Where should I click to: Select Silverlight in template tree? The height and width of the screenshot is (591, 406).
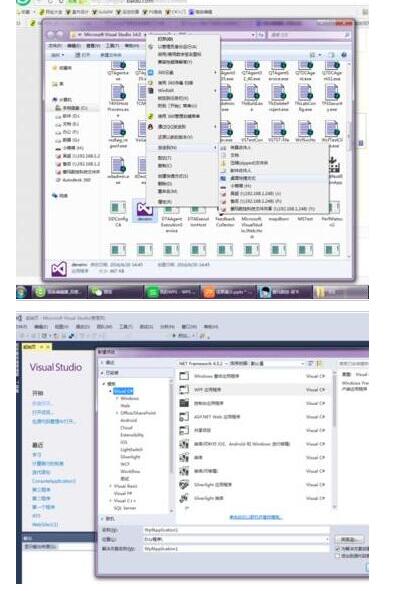coord(130,457)
